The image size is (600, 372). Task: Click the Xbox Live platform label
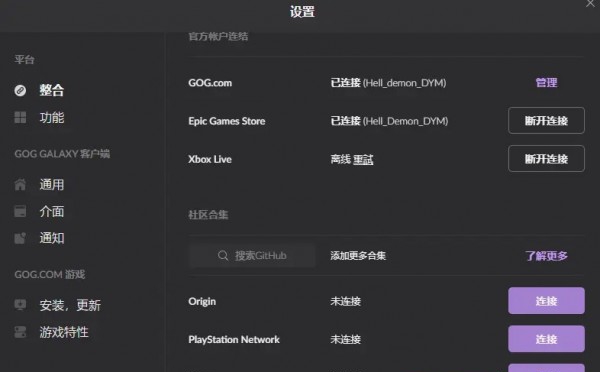pyautogui.click(x=210, y=159)
